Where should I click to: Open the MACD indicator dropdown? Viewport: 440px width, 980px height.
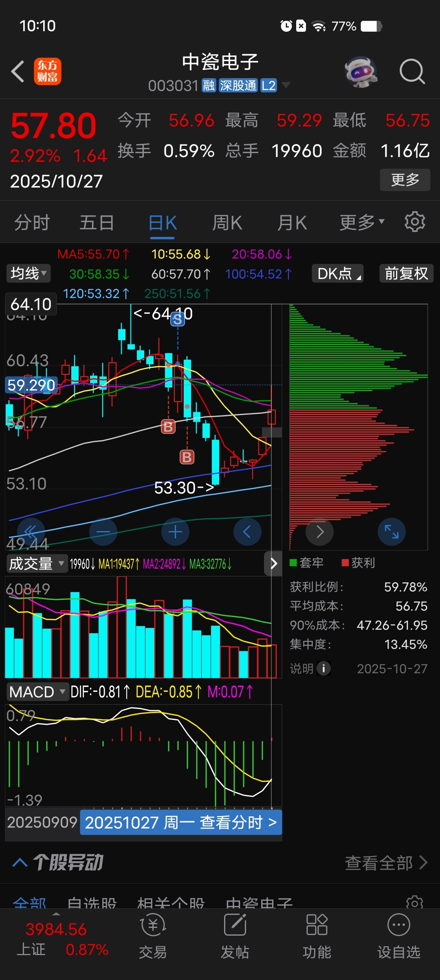(37, 691)
